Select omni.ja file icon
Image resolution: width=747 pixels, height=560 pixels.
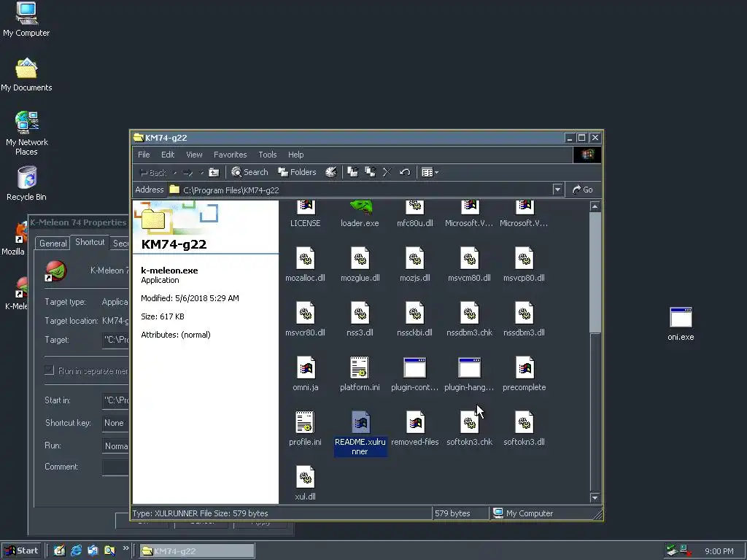pyautogui.click(x=306, y=368)
